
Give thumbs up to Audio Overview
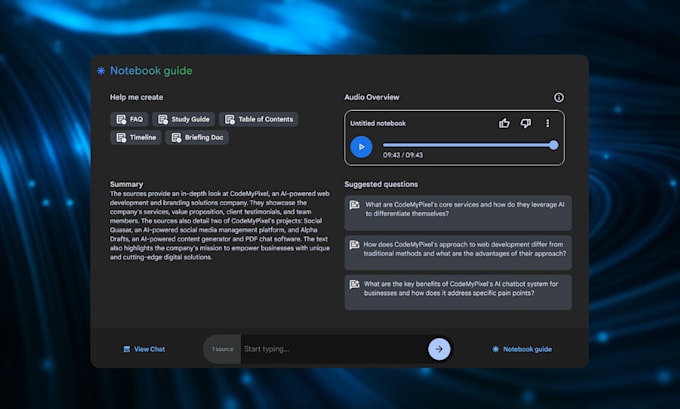coord(504,123)
